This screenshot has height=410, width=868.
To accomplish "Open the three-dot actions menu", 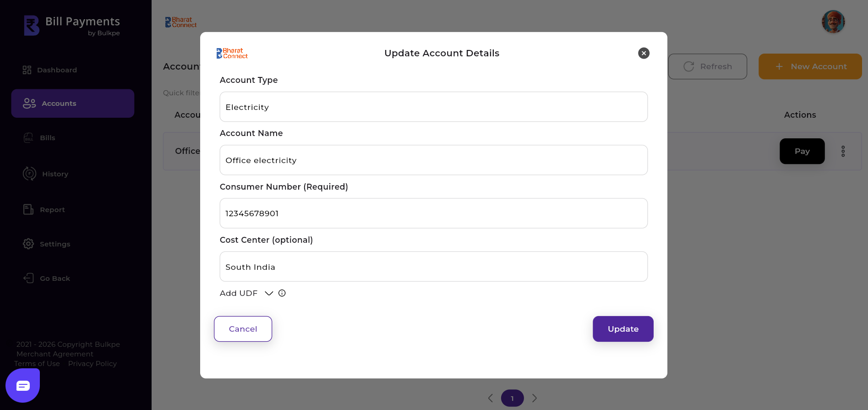I will 843,152.
